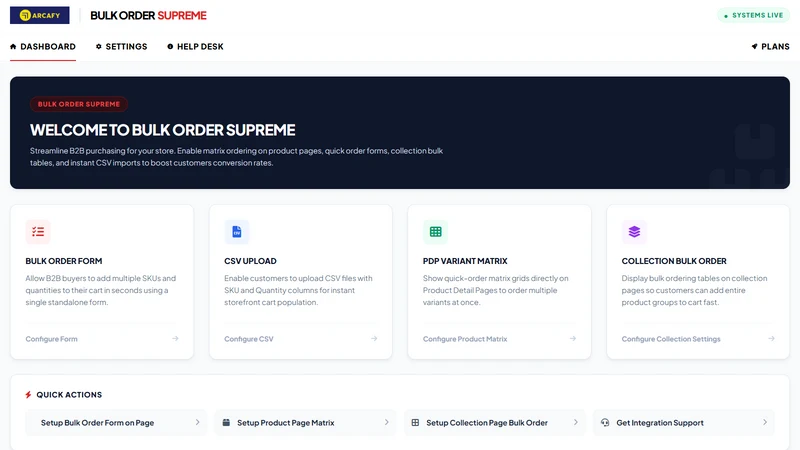Click Get Integration Support button
800x450 pixels.
coord(684,422)
